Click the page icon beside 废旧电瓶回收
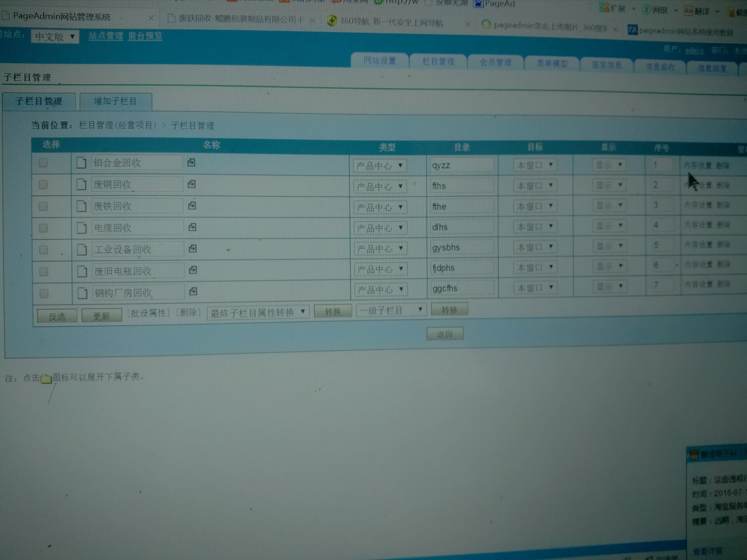 (82, 271)
